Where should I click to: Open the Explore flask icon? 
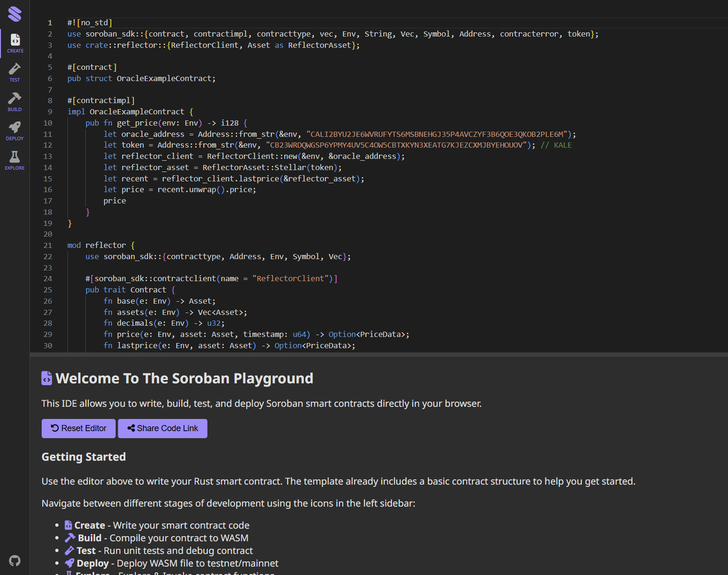15,158
